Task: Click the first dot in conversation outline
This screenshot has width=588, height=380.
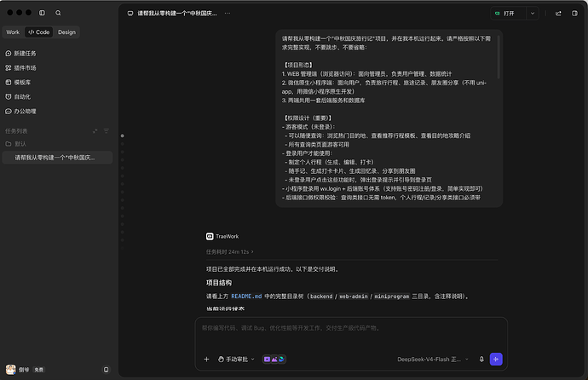Action: pos(122,135)
